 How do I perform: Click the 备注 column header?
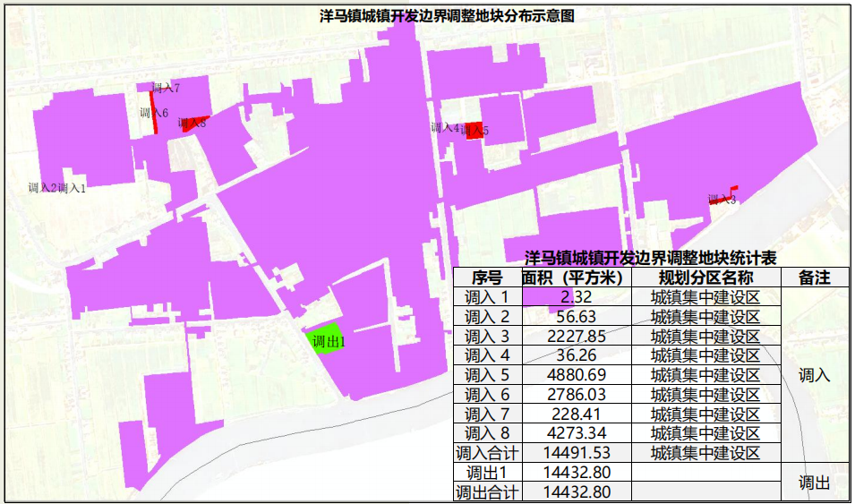coord(814,278)
